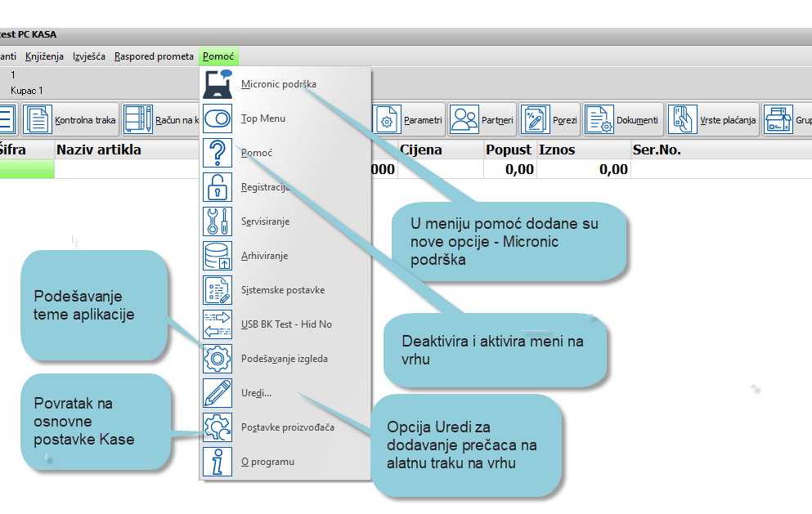The height and width of the screenshot is (514, 812).
Task: Click the green Šifra input cell
Action: tap(26, 169)
